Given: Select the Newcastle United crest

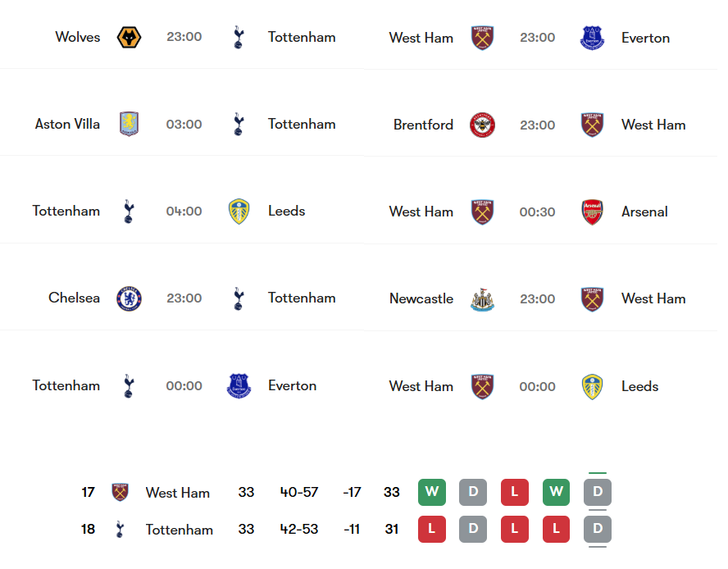Looking at the screenshot, I should tap(483, 298).
